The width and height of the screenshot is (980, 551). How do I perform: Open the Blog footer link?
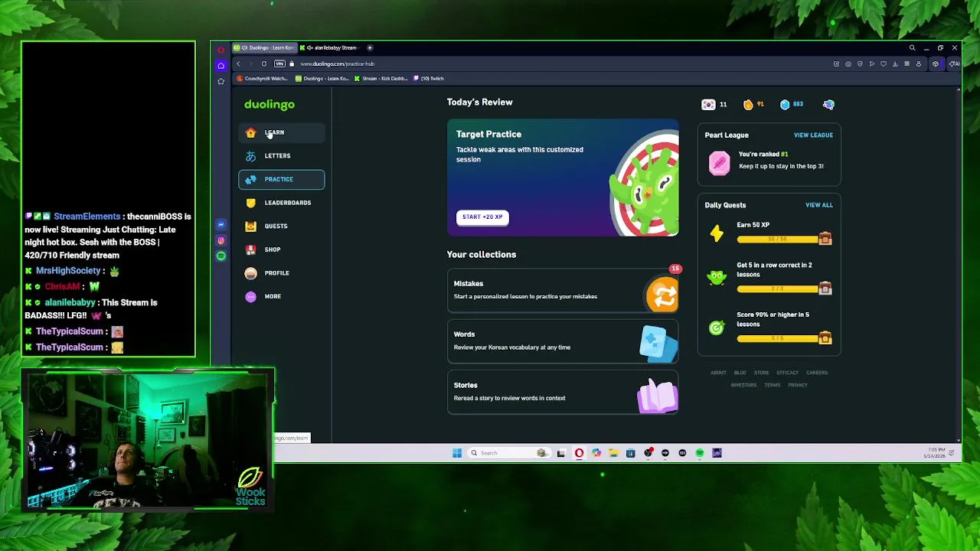pyautogui.click(x=740, y=373)
